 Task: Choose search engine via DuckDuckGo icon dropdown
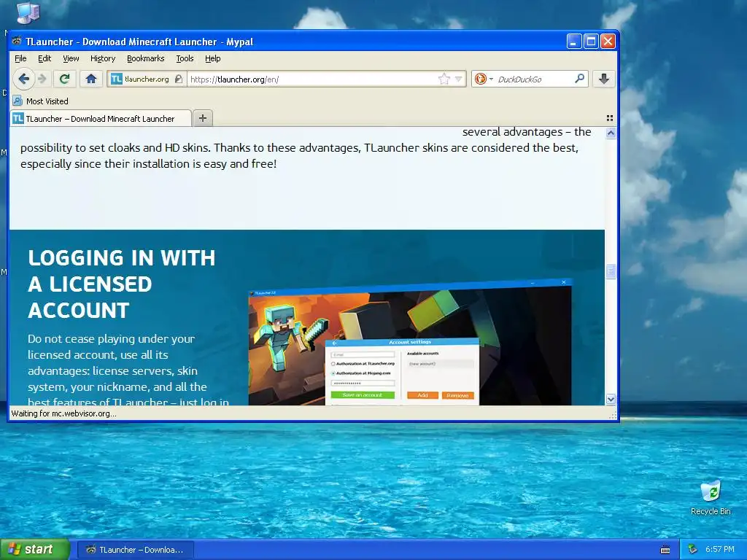click(484, 79)
